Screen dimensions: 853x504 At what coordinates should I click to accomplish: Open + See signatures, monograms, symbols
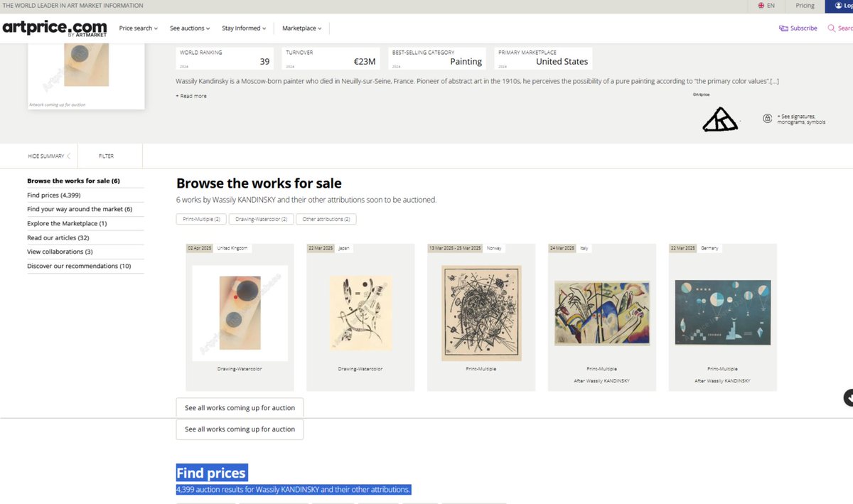[801, 119]
